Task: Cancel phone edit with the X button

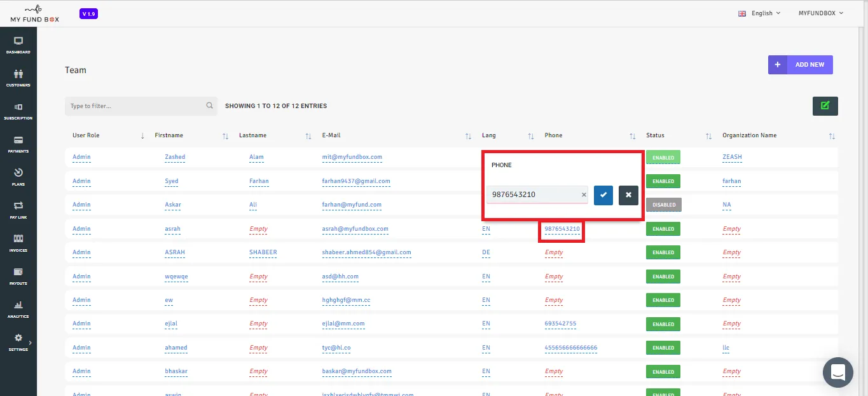Action: 628,195
